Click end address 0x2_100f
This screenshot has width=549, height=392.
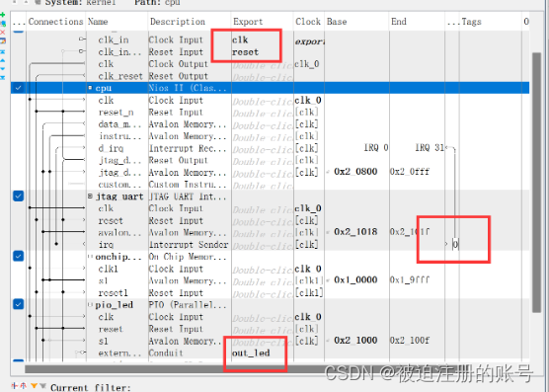click(x=410, y=341)
